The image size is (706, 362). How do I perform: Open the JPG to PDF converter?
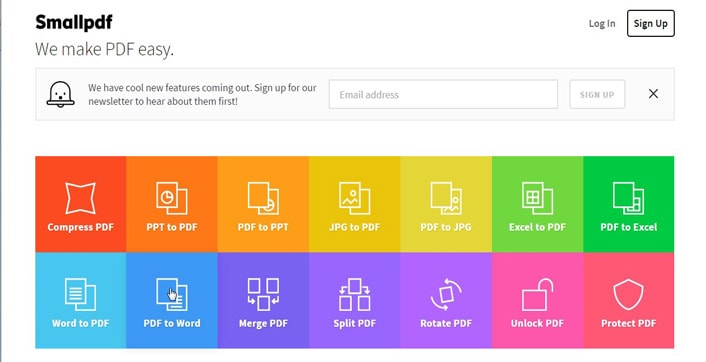355,204
